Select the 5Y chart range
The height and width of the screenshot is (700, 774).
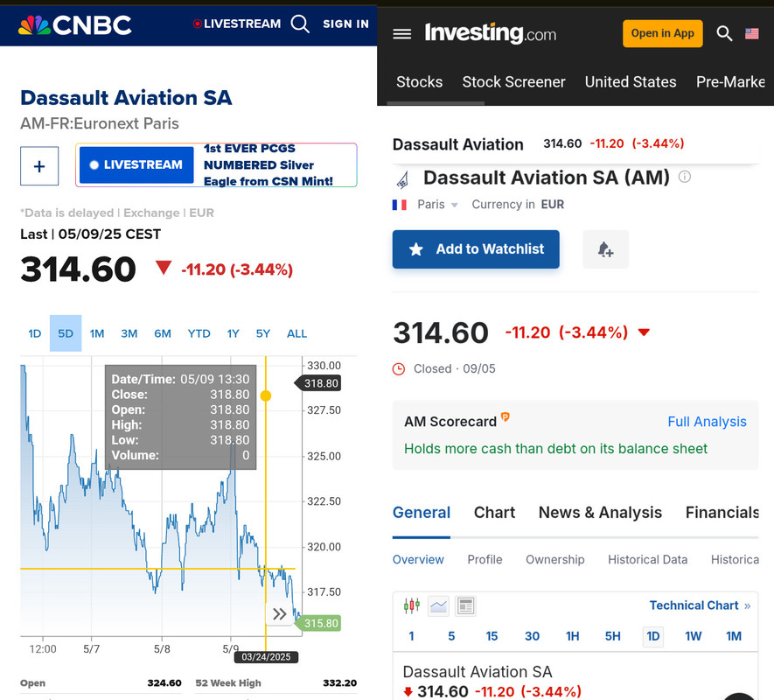pyautogui.click(x=263, y=333)
